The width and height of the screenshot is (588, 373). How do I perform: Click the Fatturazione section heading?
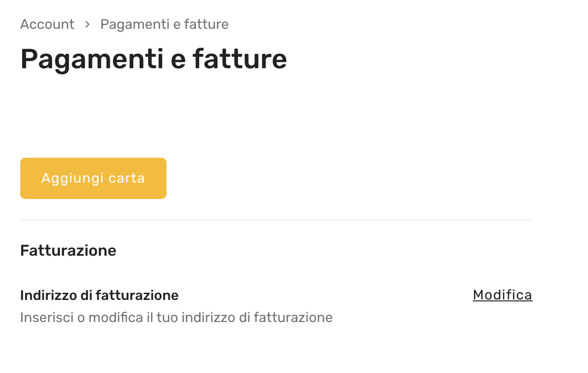68,250
